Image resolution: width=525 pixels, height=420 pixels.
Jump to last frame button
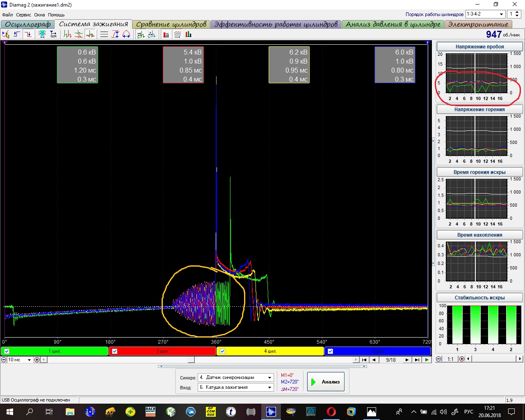click(417, 360)
